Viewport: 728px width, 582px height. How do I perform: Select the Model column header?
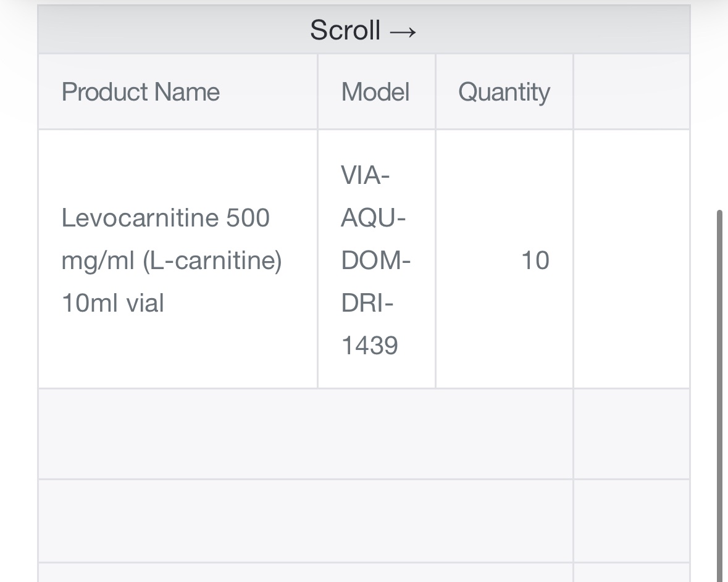377,91
